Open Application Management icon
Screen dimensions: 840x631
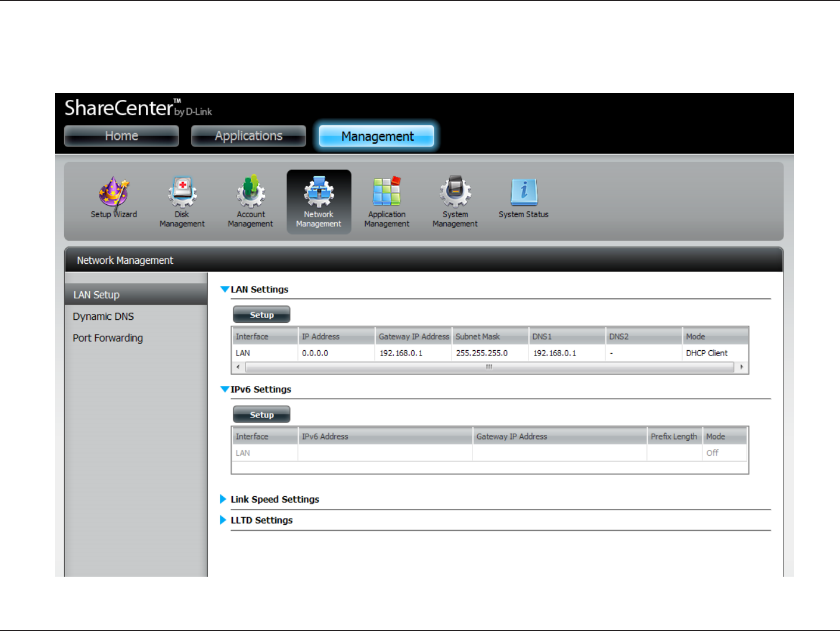pos(387,202)
